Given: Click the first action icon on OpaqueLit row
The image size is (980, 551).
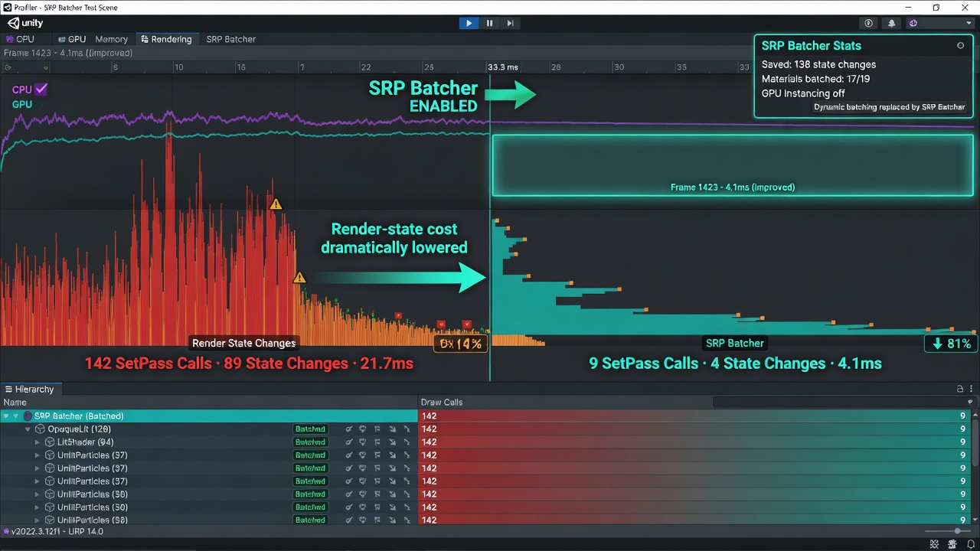Looking at the screenshot, I should tap(349, 429).
